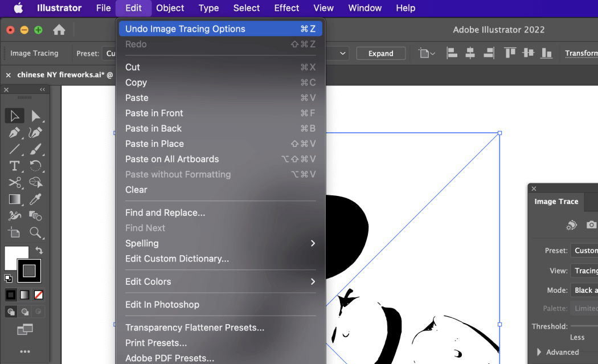Screen dimensions: 598x364
Task: Set Gradient fill mode button
Action: (x=25, y=295)
